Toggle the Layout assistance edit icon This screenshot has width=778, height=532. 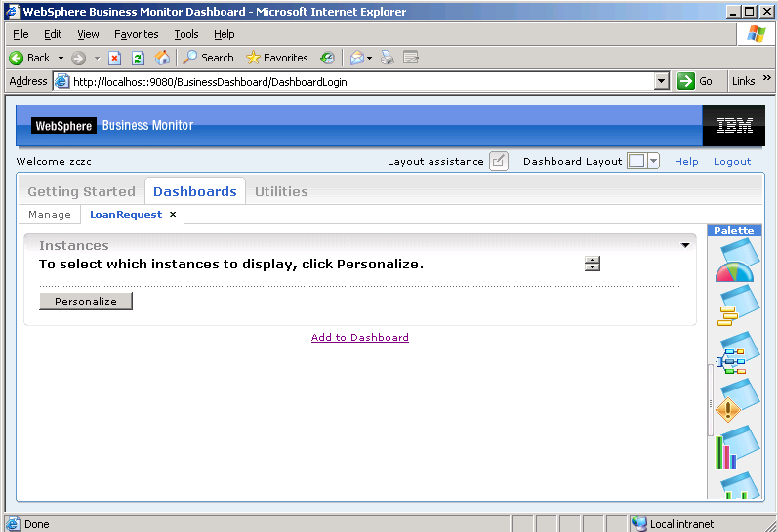(499, 161)
